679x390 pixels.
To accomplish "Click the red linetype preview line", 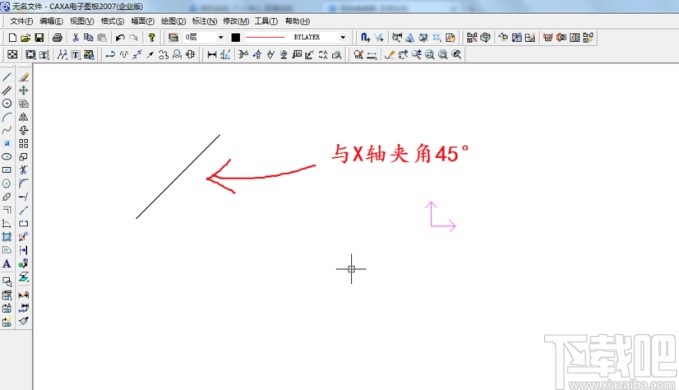I will coord(265,38).
